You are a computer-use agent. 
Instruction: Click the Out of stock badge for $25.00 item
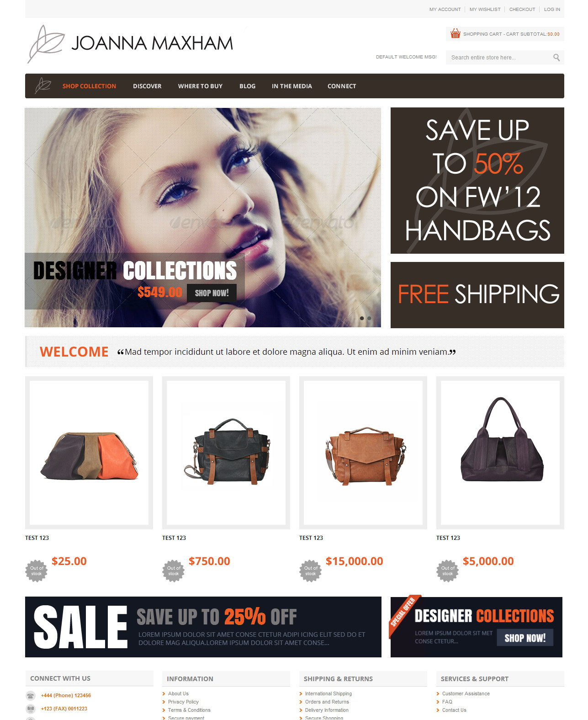pyautogui.click(x=36, y=571)
